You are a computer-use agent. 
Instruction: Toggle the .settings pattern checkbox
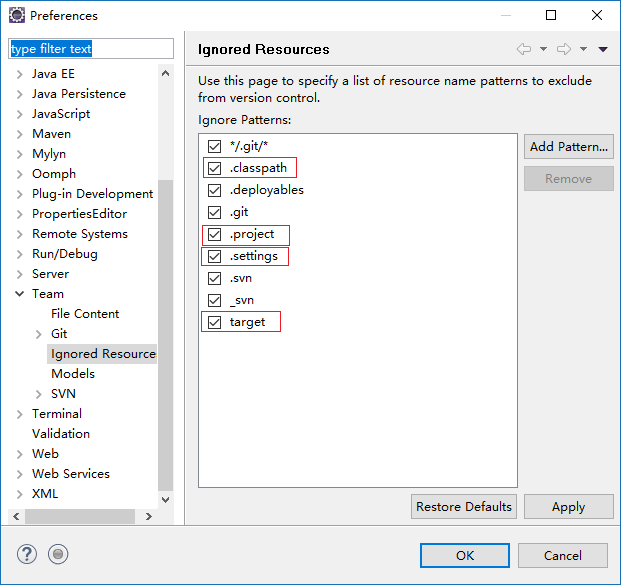click(214, 257)
